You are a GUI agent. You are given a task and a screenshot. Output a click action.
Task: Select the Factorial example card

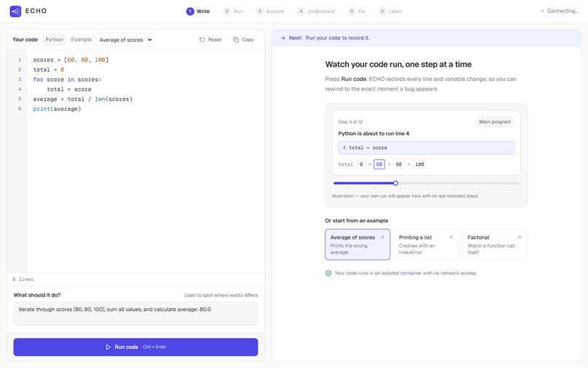tap(495, 245)
